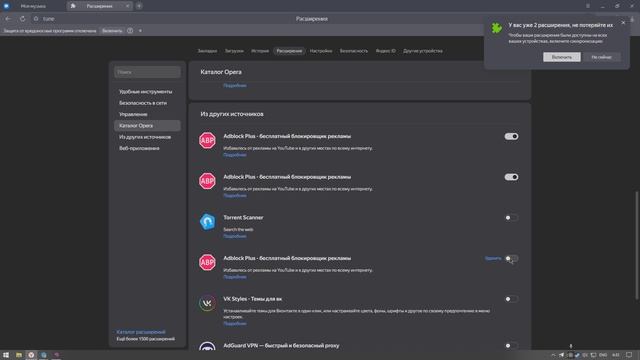
Task: Click the VK Styles extension icon
Action: click(207, 303)
